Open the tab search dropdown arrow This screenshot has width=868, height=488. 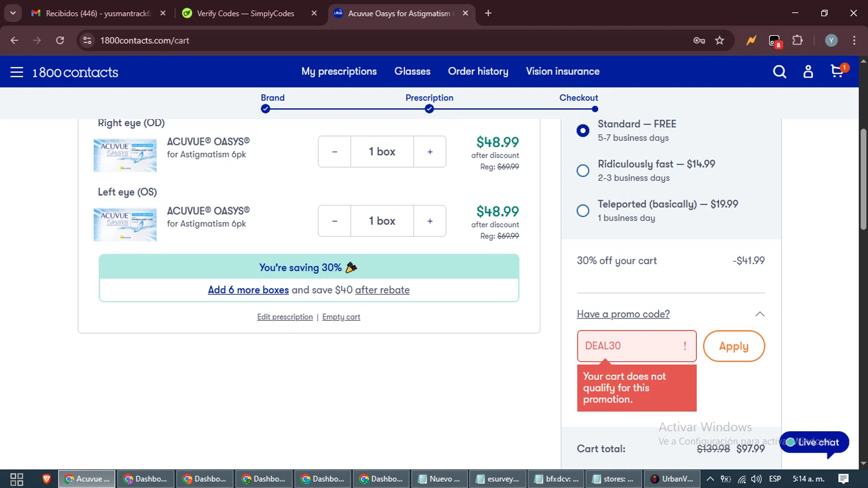click(x=12, y=13)
